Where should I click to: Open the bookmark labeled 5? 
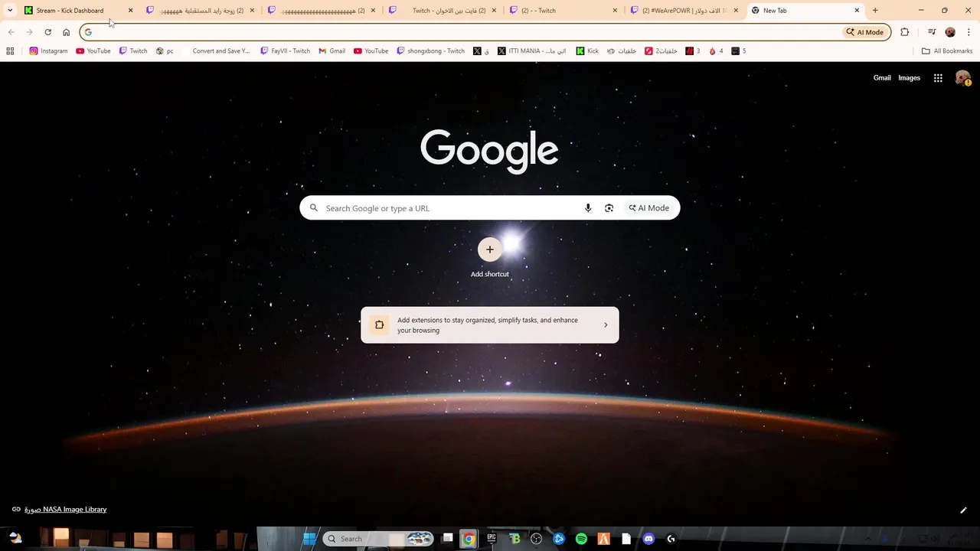(x=739, y=51)
